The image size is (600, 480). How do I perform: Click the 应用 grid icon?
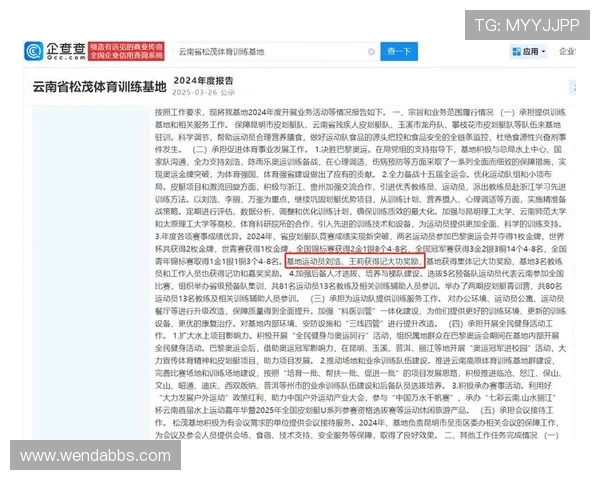point(517,52)
